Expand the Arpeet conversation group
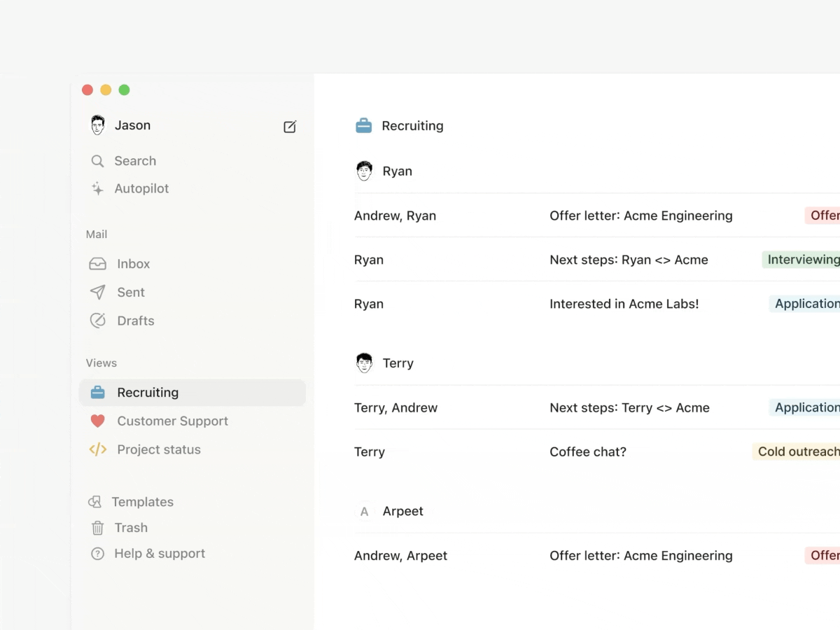The width and height of the screenshot is (840, 630). [x=391, y=511]
